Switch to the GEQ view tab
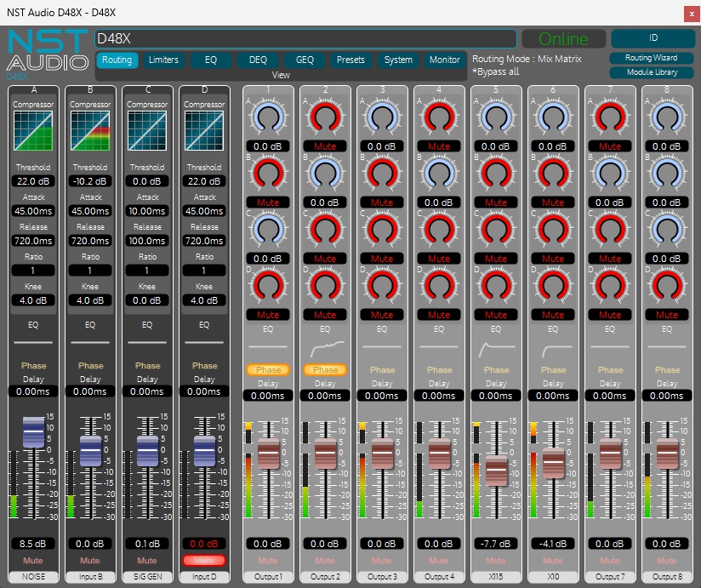 305,60
